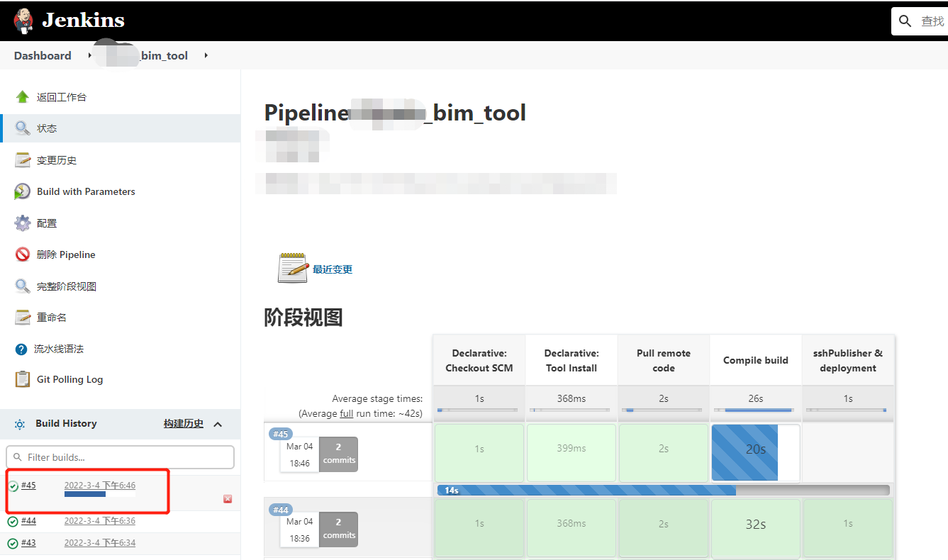Click the 399ms Tool Install cell
This screenshot has width=948, height=560.
571,452
